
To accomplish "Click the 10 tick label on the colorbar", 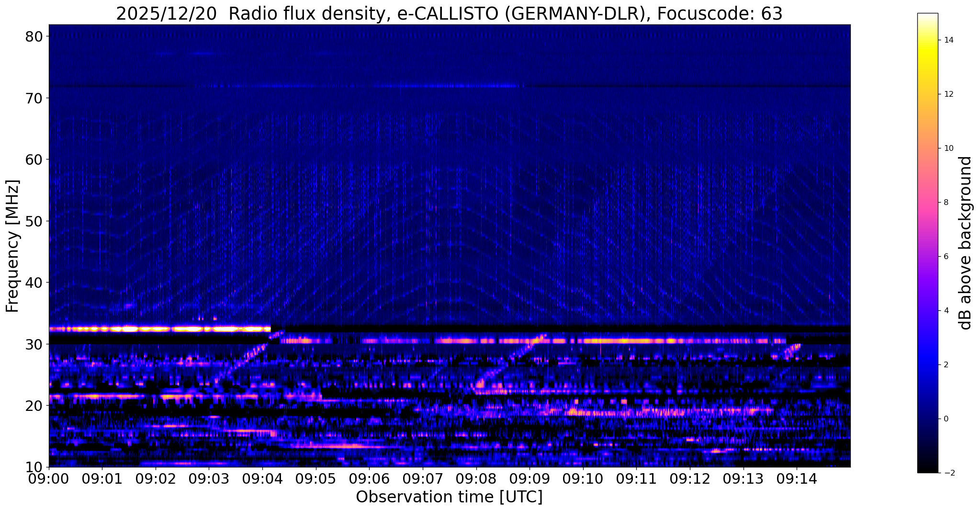I will click(948, 148).
